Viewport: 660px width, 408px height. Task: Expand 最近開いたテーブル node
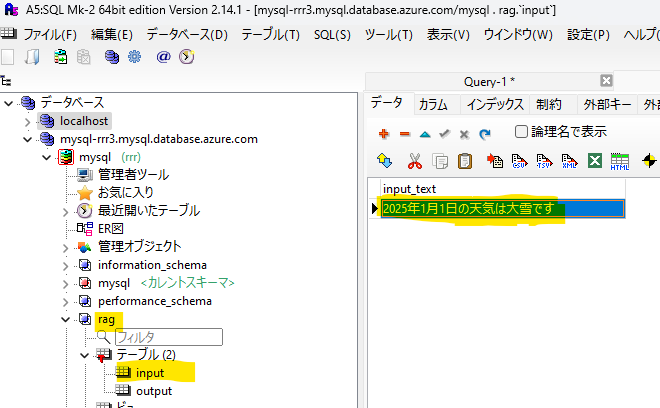coord(65,212)
